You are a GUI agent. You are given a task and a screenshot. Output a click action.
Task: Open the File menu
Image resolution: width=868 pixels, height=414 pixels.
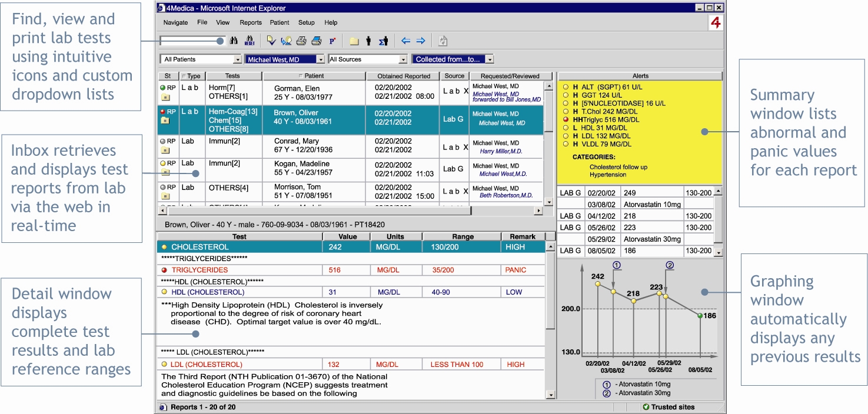(202, 22)
